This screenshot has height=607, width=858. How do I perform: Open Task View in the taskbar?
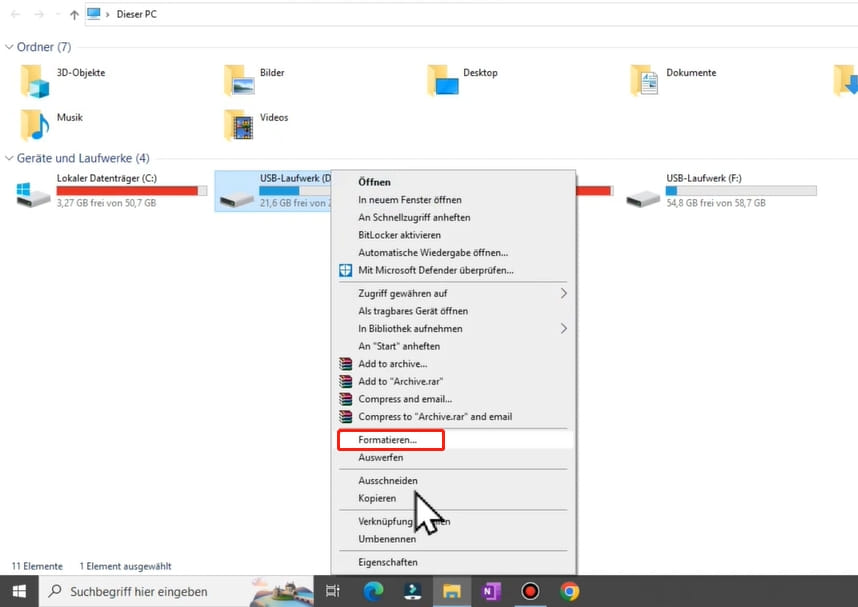point(333,592)
